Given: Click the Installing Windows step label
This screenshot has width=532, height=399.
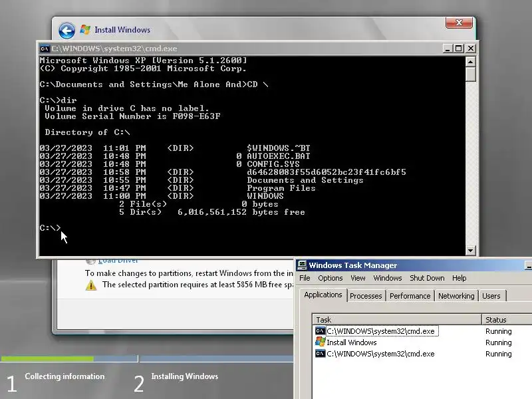Looking at the screenshot, I should [x=185, y=376].
